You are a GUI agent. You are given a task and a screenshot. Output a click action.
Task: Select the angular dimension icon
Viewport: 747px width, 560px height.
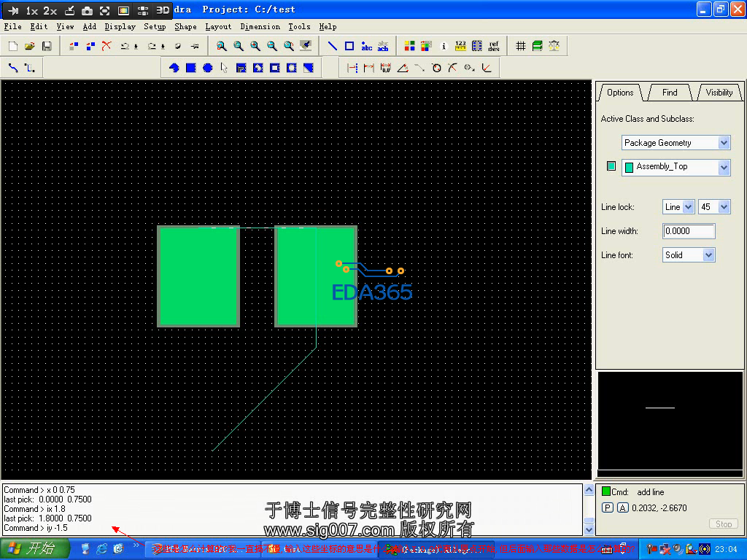coord(403,68)
